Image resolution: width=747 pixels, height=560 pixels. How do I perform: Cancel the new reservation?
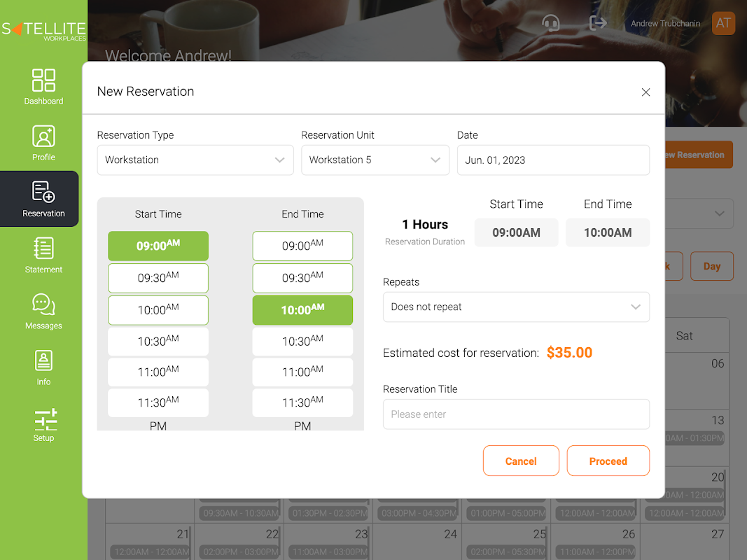tap(521, 461)
